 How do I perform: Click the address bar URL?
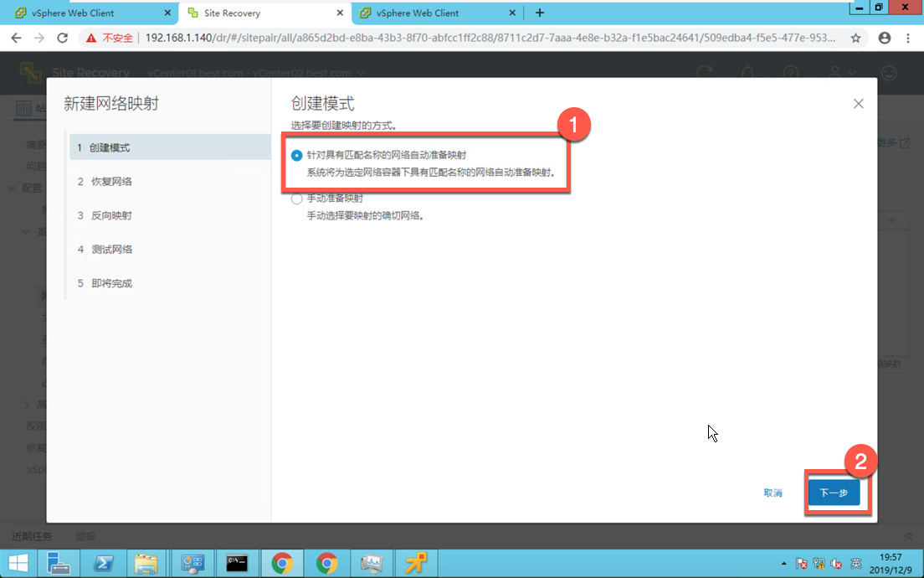pos(490,38)
